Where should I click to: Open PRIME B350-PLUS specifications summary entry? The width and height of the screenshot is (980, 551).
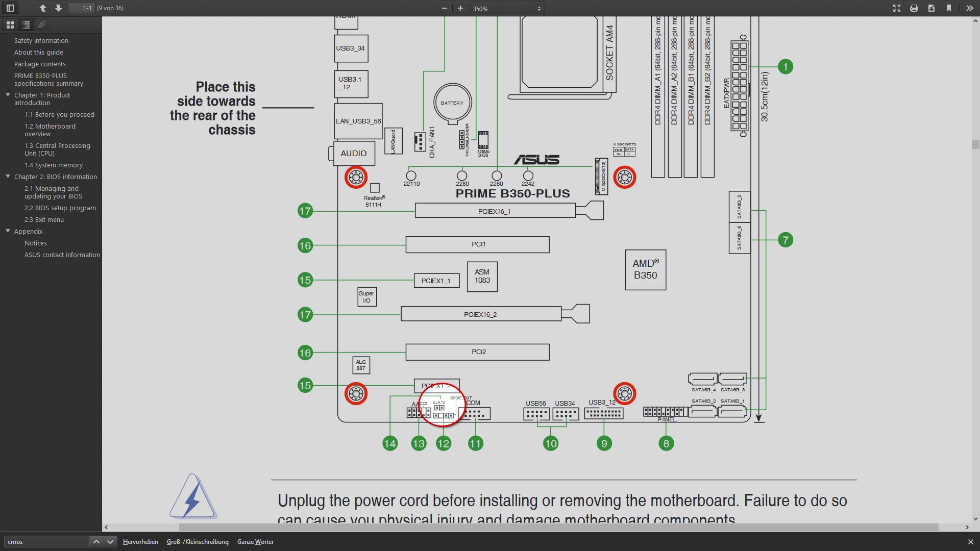[x=48, y=80]
